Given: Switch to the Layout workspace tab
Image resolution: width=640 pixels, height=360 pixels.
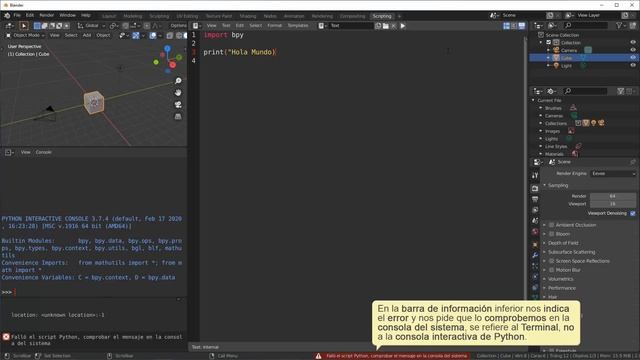Looking at the screenshot, I should (x=109, y=16).
